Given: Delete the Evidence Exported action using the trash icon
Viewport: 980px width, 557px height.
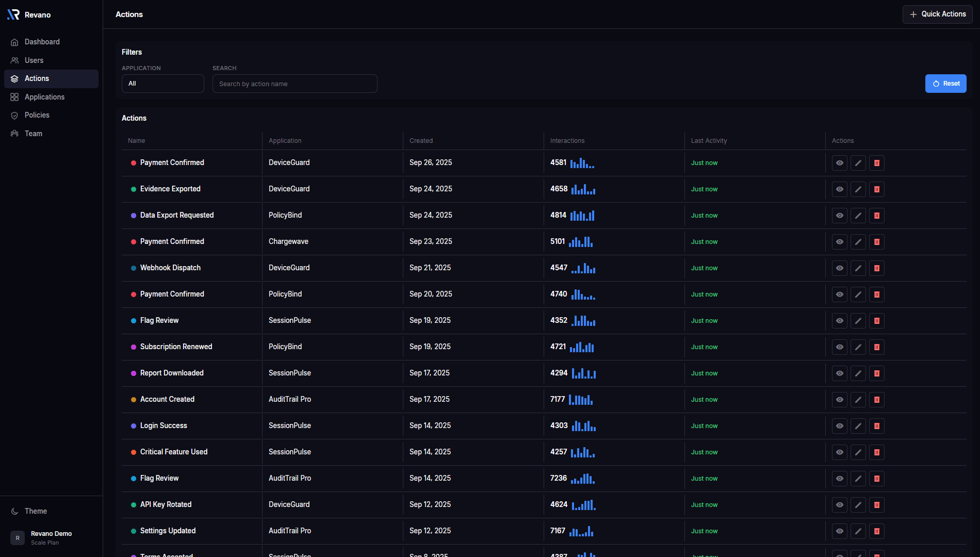Looking at the screenshot, I should point(876,189).
